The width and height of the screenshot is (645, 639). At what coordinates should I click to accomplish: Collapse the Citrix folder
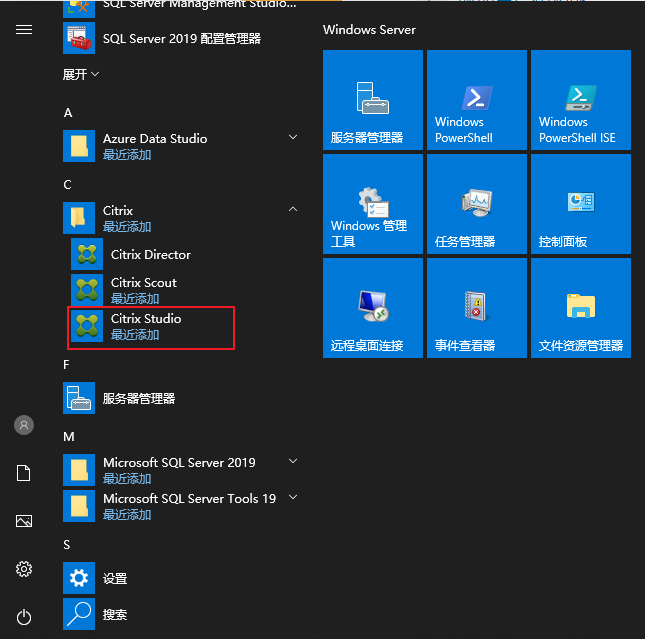click(x=292, y=210)
